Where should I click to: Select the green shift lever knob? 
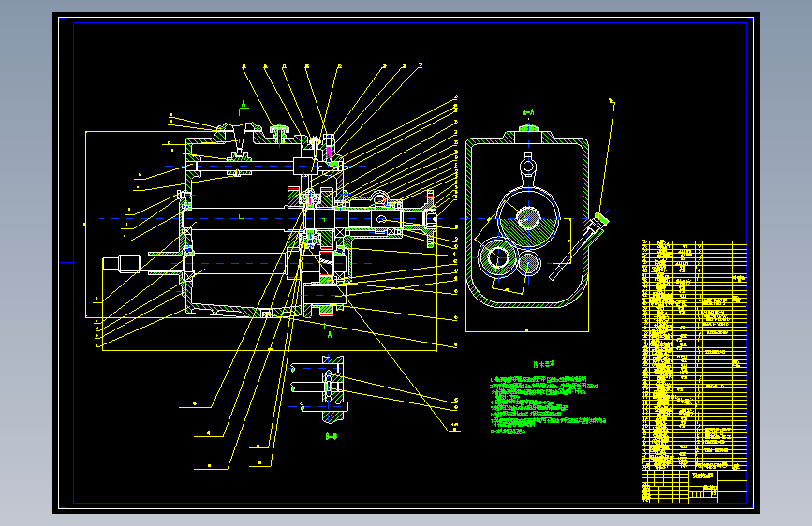tap(602, 218)
